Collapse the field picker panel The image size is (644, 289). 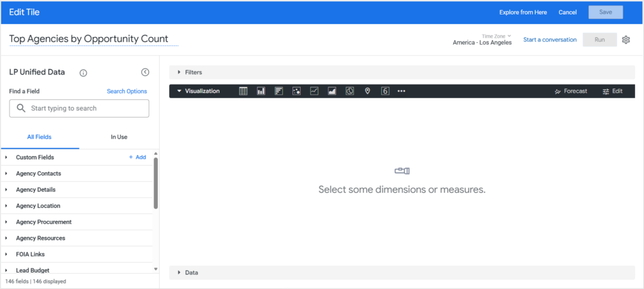point(145,72)
